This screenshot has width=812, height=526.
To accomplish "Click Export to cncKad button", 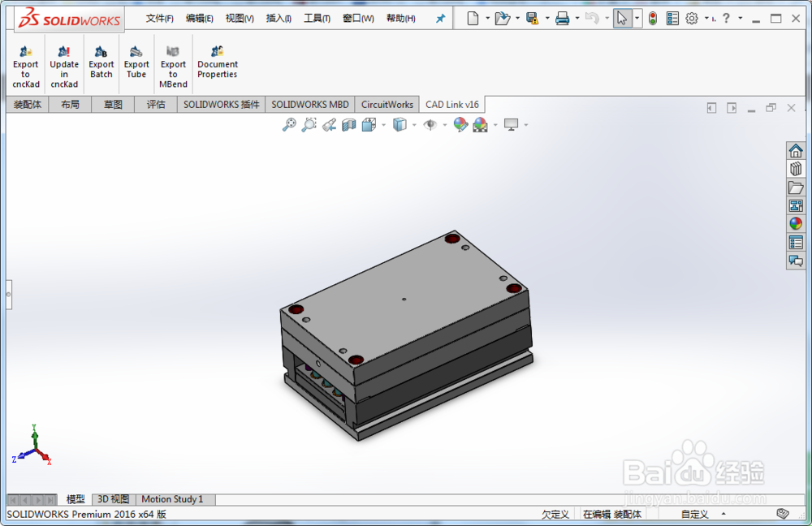I will tap(26, 67).
